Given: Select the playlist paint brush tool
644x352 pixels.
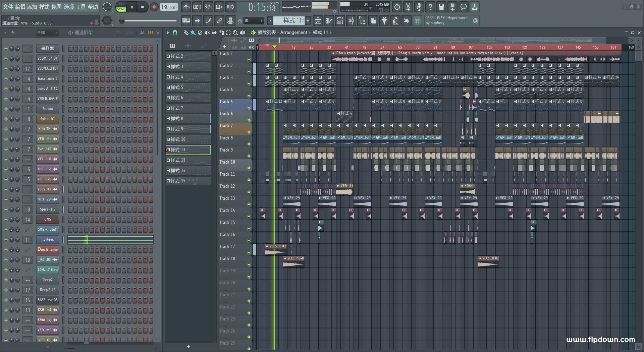Looking at the screenshot, I should tap(193, 33).
